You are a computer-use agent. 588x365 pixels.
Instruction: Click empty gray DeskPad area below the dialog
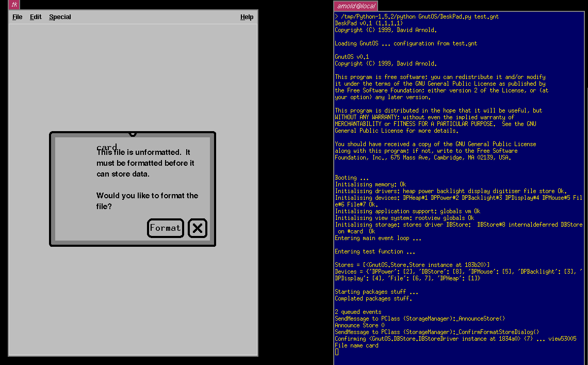click(x=133, y=299)
